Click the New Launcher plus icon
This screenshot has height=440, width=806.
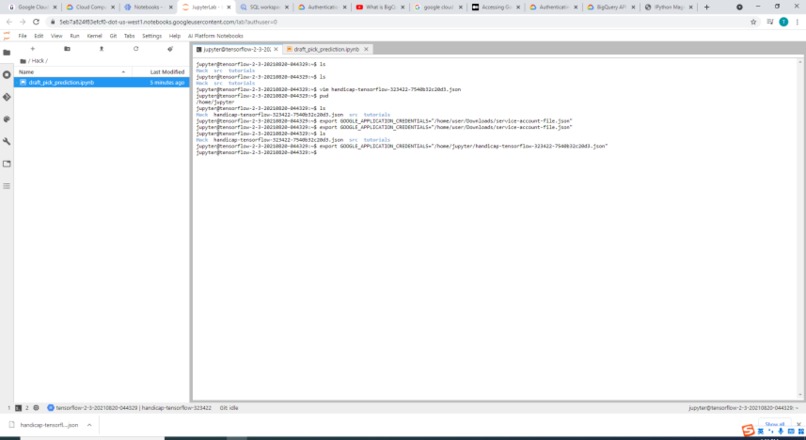(x=32, y=49)
